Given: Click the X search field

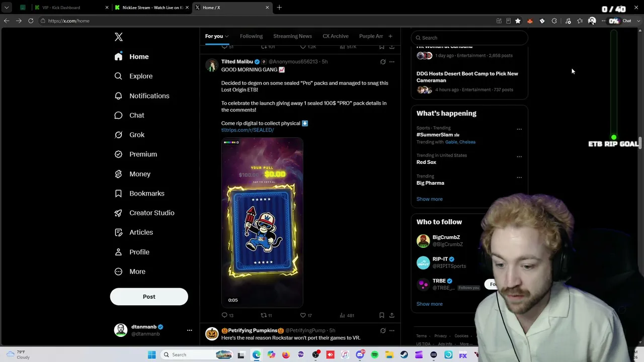Looking at the screenshot, I should 469,38.
